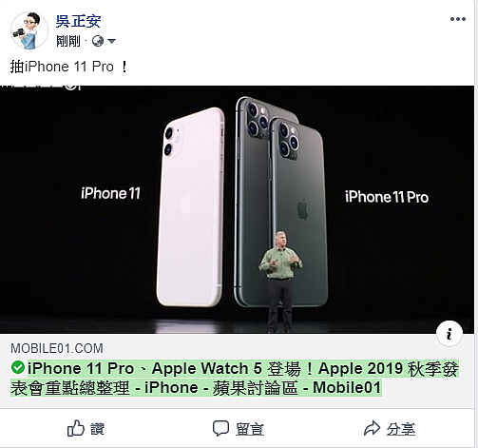Click the white iPhone 11 in the preview
The height and width of the screenshot is (448, 478).
[190, 206]
